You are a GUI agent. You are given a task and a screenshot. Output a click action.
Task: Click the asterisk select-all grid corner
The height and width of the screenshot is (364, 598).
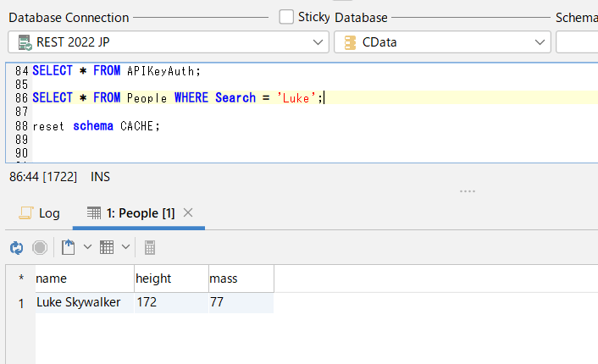[21, 279]
